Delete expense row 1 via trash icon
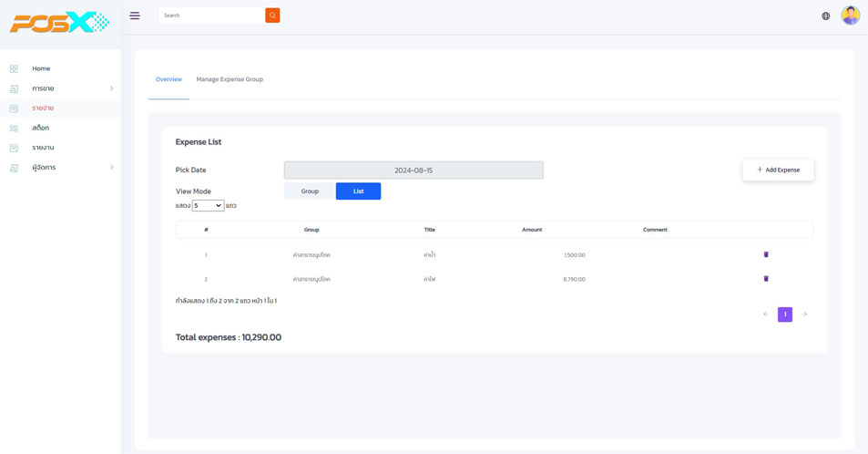The image size is (868, 454). [766, 254]
